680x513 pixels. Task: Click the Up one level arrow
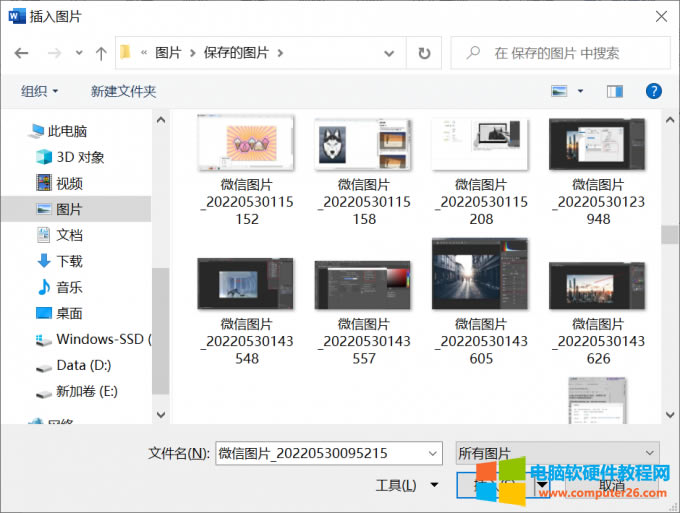(x=100, y=53)
